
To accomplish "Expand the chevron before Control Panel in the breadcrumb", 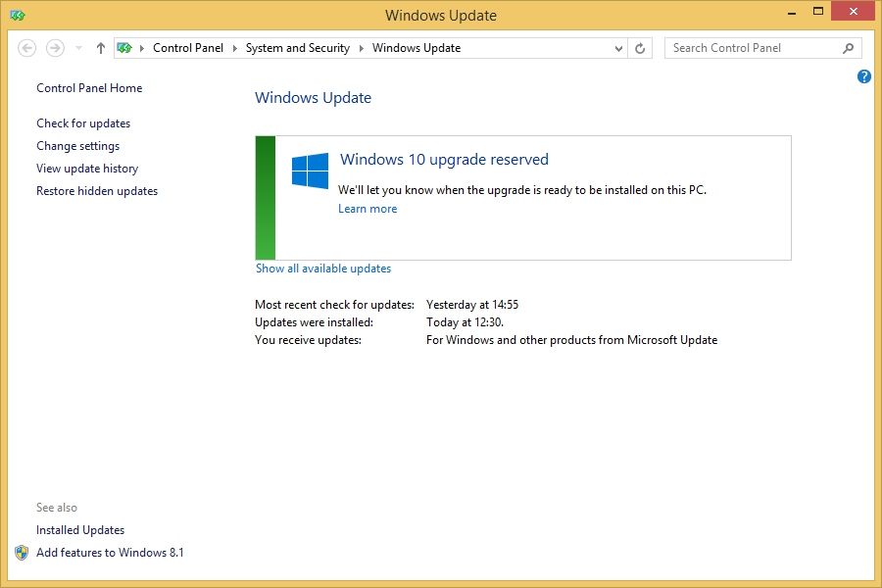I will tap(142, 48).
